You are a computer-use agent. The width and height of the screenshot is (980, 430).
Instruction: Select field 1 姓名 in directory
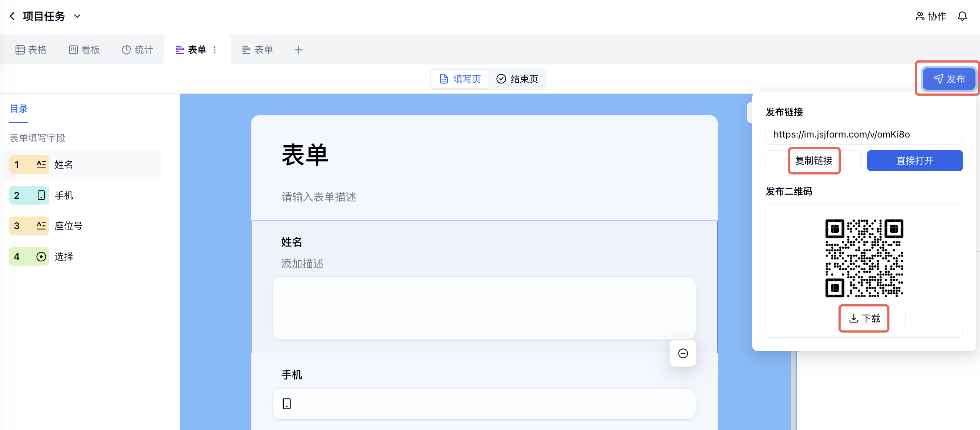83,165
